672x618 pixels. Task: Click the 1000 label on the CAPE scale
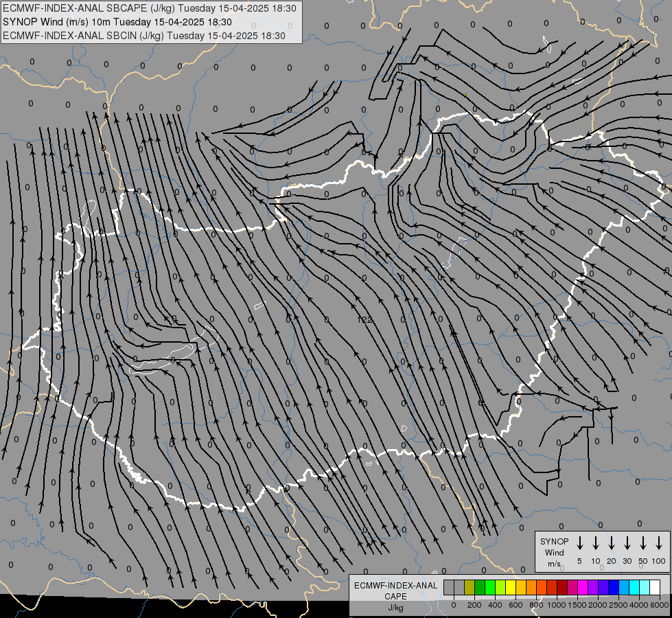[x=557, y=605]
